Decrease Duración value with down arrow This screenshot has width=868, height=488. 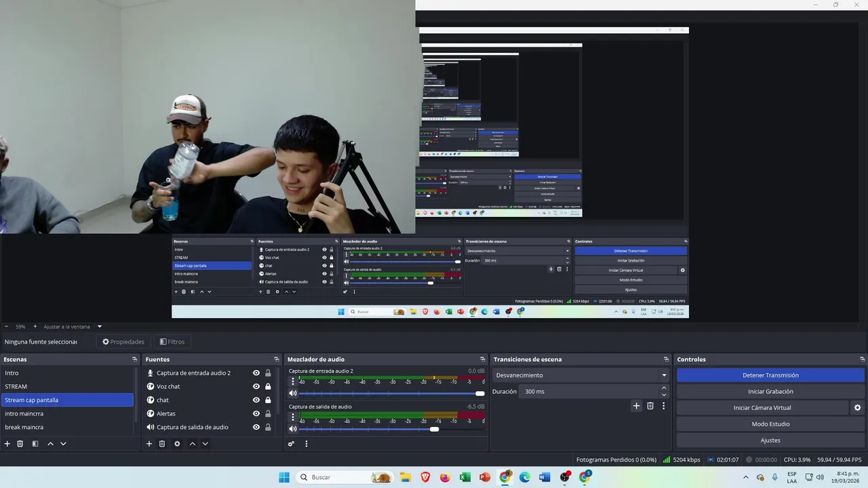tap(664, 394)
